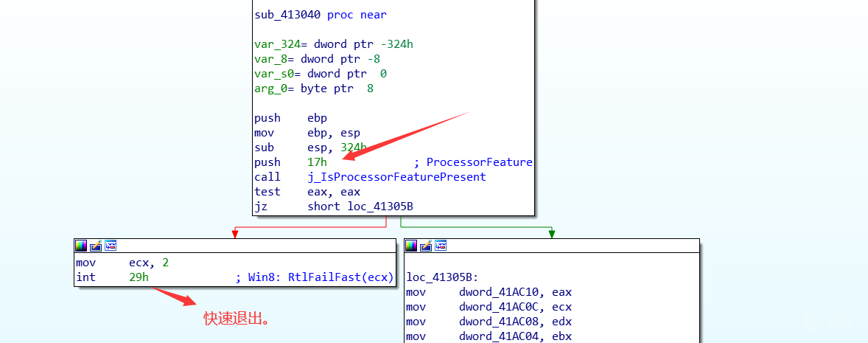
Task: Select 'sub_413040 proc near' line
Action: [x=321, y=15]
